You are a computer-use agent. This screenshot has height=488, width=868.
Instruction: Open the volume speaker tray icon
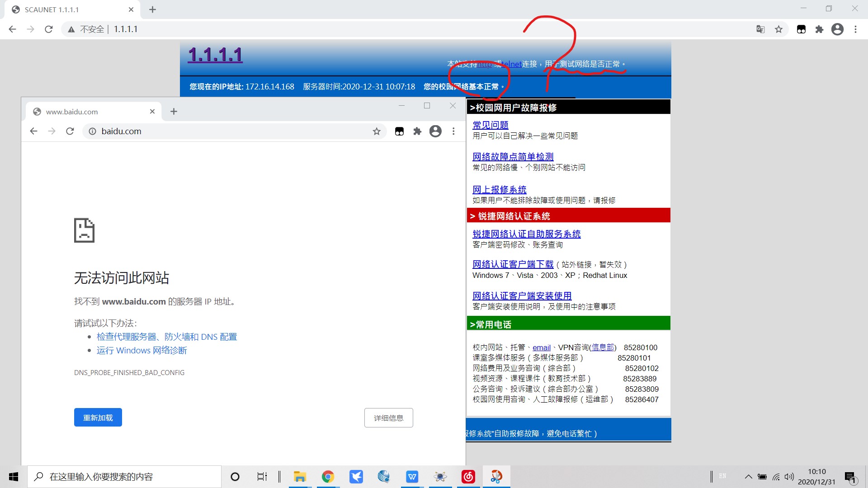(789, 477)
